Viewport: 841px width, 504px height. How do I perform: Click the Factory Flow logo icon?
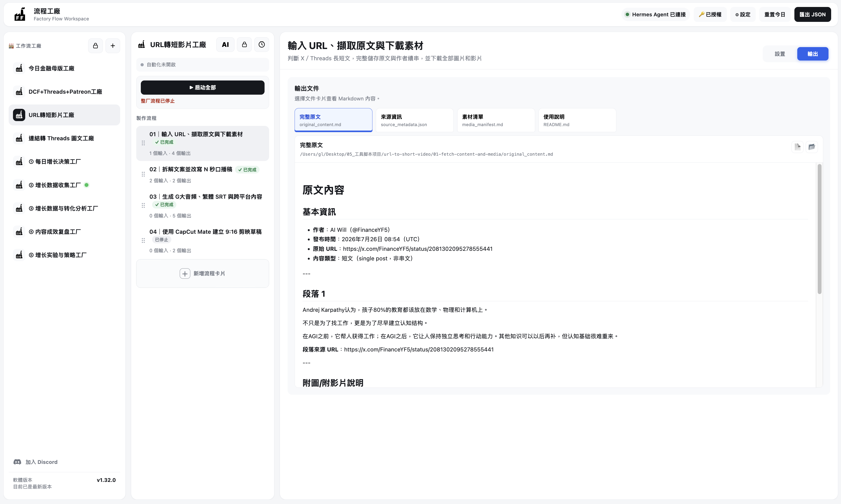[x=20, y=14]
